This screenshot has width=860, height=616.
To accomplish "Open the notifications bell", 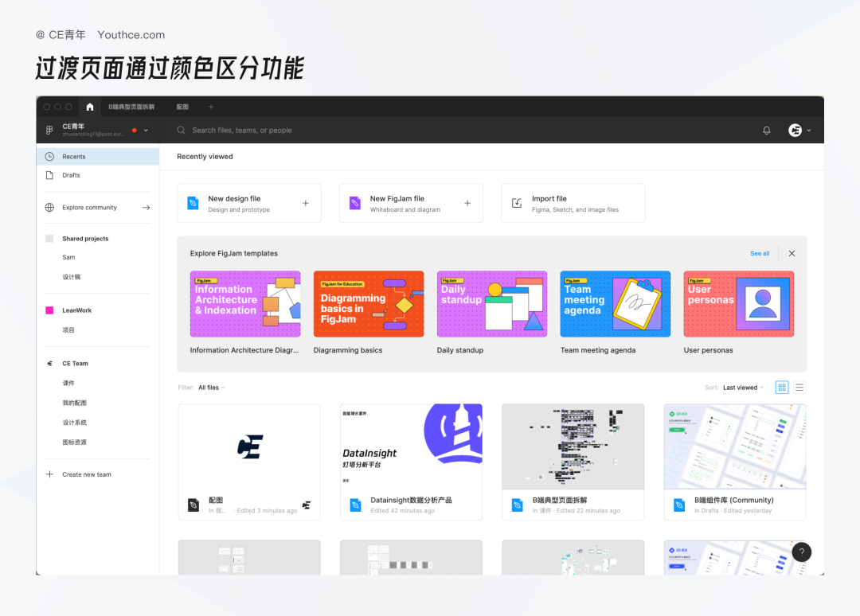I will [767, 131].
